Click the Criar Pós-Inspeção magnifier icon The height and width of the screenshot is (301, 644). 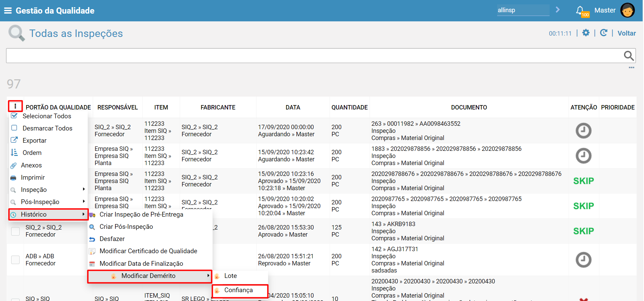92,227
